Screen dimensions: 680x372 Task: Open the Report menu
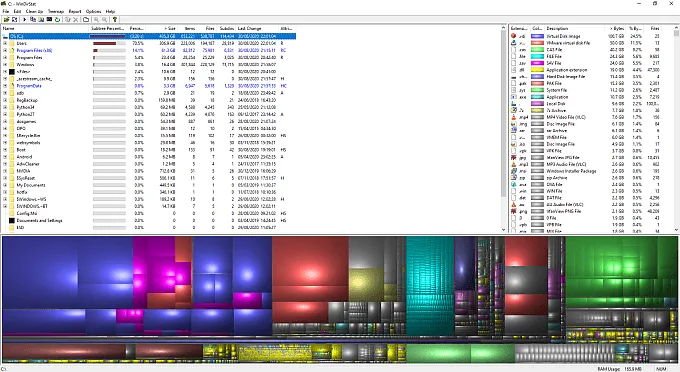75,11
